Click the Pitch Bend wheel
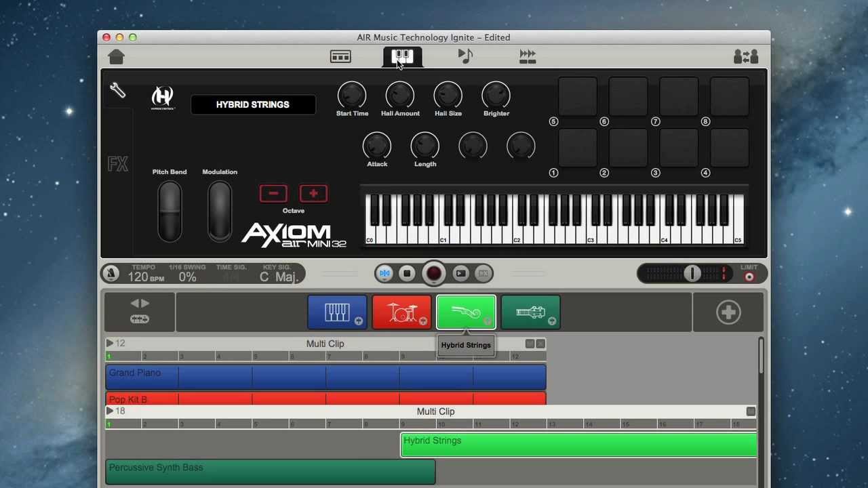Image resolution: width=868 pixels, height=488 pixels. [x=170, y=210]
